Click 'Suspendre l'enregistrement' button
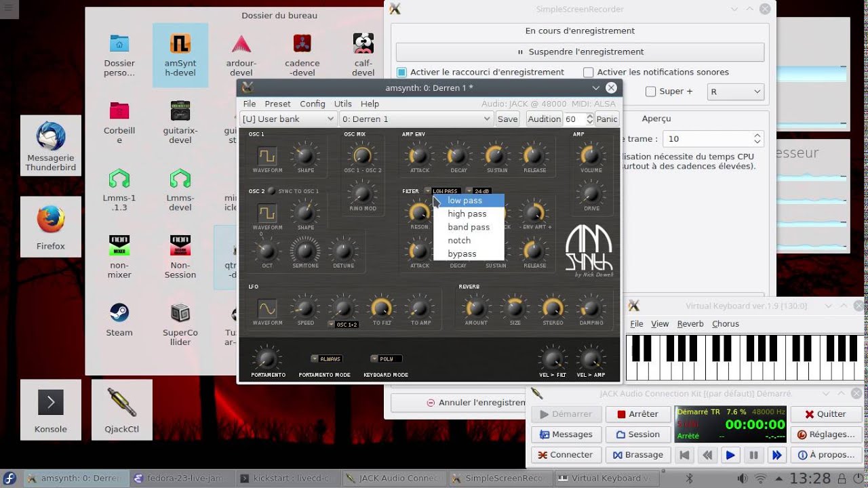The height and width of the screenshot is (488, 868). [580, 52]
